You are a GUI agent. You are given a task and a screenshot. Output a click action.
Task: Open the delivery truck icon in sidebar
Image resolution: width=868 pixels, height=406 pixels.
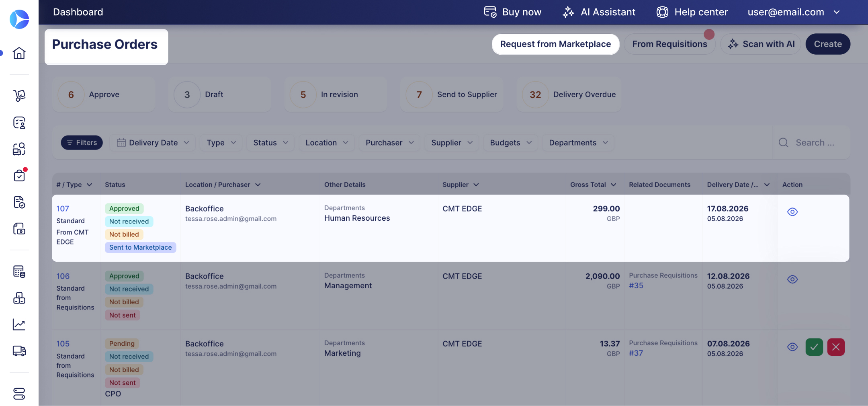(19, 351)
